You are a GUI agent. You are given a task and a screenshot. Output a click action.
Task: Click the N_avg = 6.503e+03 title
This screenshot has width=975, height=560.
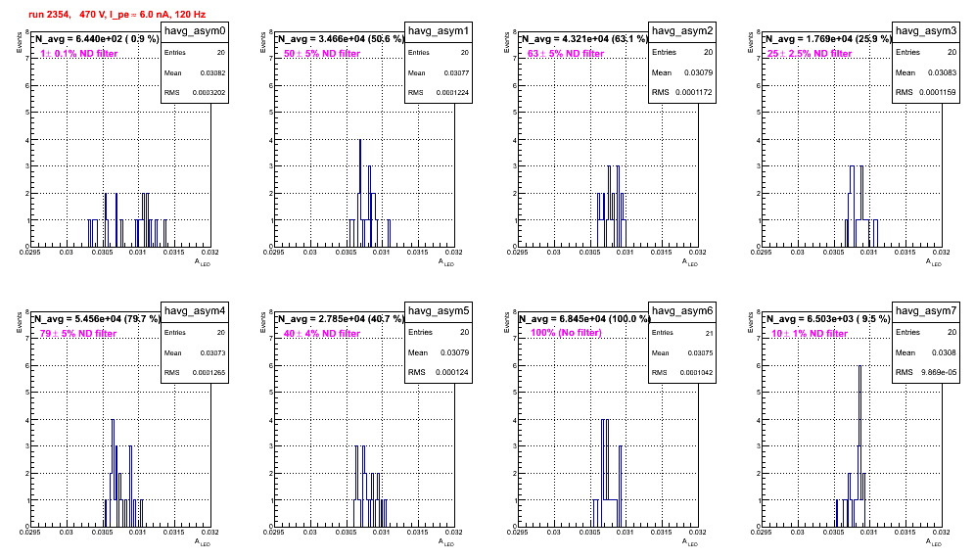click(x=827, y=318)
